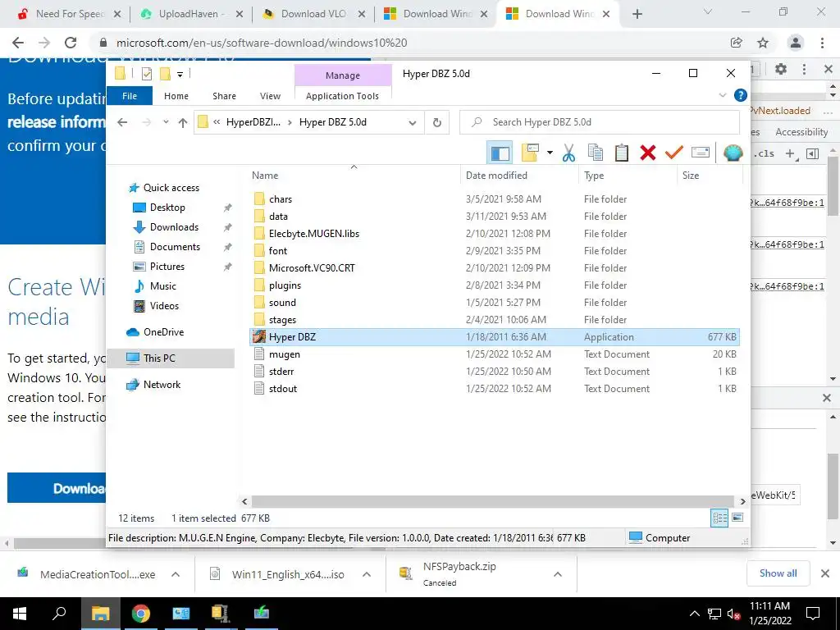Bookmark this page with the star icon
840x630 pixels.
point(763,43)
